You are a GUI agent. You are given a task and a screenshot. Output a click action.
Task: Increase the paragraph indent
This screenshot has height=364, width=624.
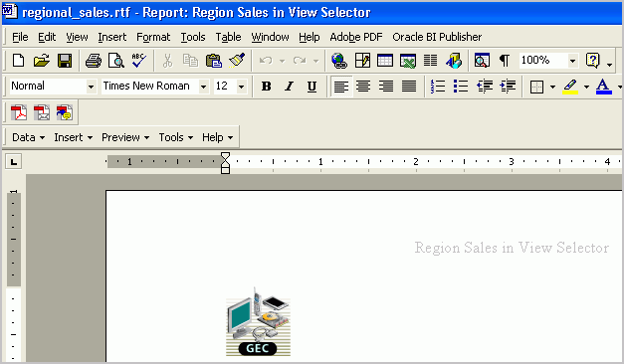[x=508, y=86]
